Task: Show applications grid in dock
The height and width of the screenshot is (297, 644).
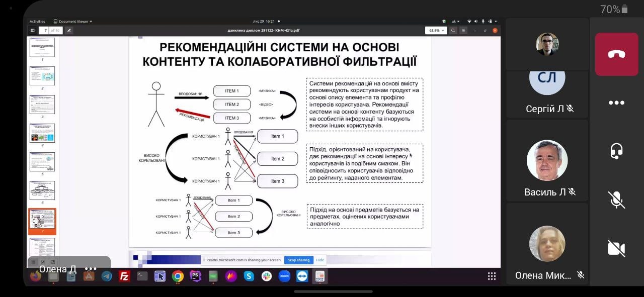Action: point(492,276)
